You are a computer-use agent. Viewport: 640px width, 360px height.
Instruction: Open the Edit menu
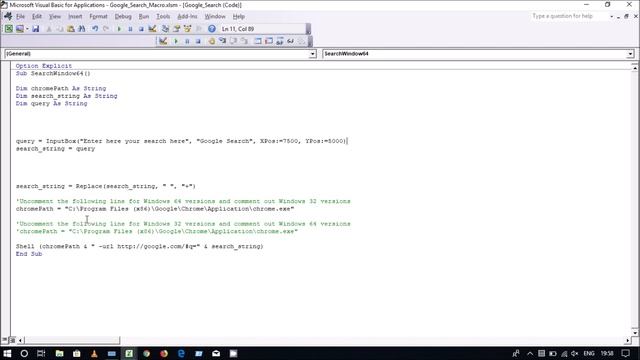[37, 16]
